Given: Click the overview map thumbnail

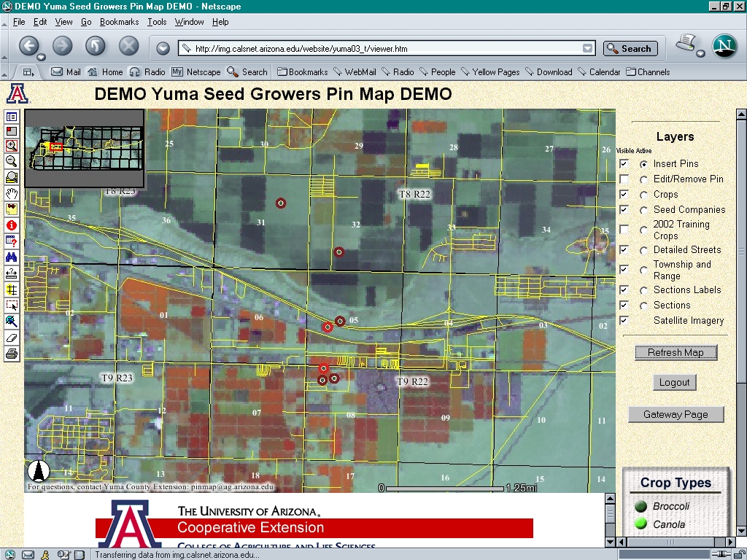Looking at the screenshot, I should tap(84, 149).
